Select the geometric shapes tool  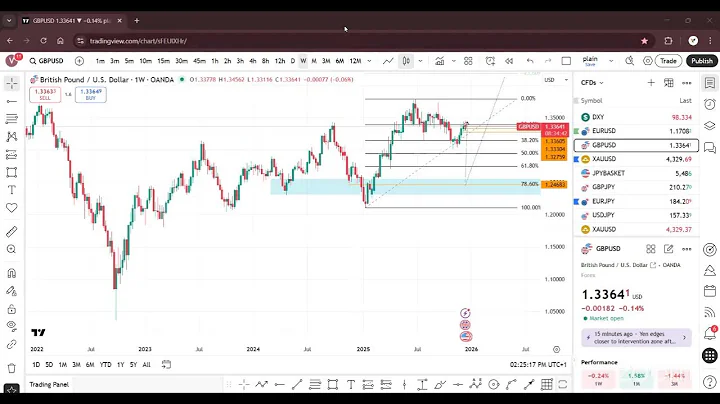(x=11, y=173)
